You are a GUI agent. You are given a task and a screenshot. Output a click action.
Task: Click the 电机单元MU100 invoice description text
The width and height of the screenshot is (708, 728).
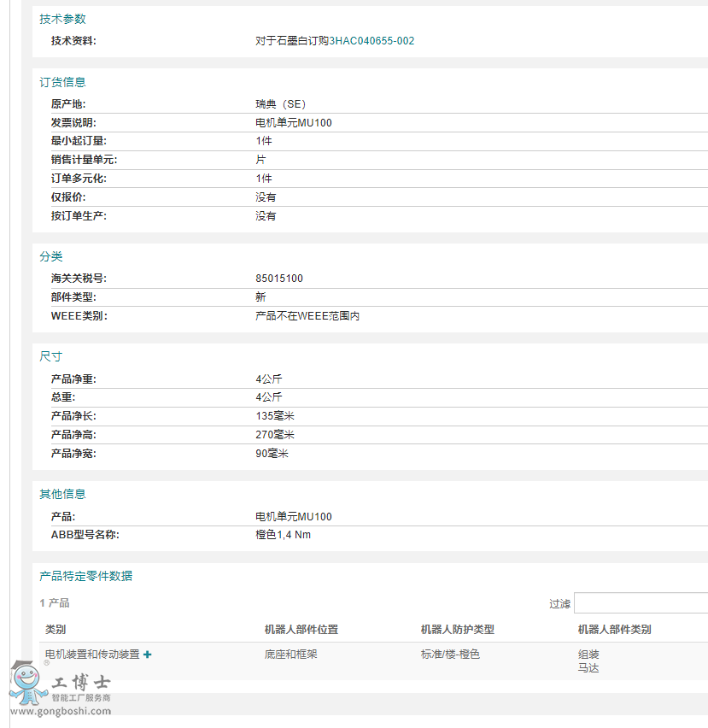pyautogui.click(x=295, y=122)
